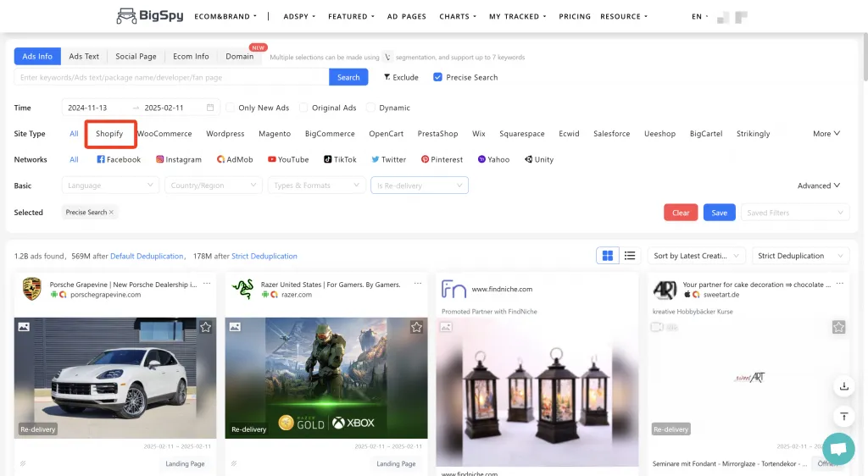Switch to grid view layout

607,256
